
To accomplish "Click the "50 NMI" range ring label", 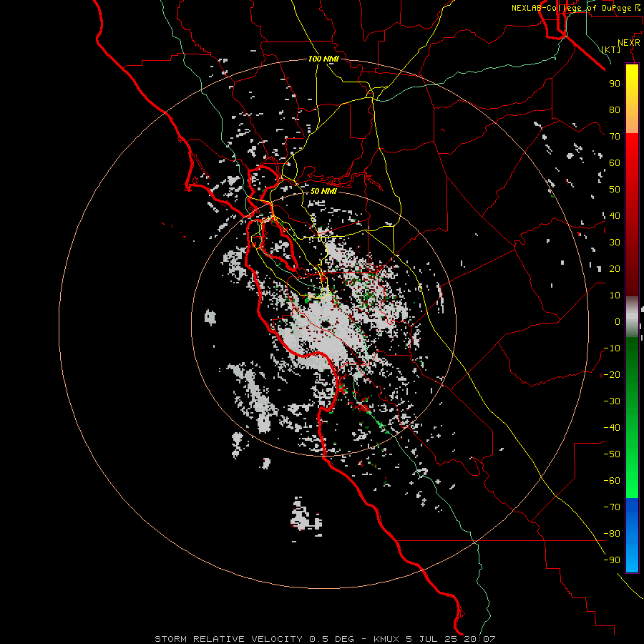I will tap(323, 191).
